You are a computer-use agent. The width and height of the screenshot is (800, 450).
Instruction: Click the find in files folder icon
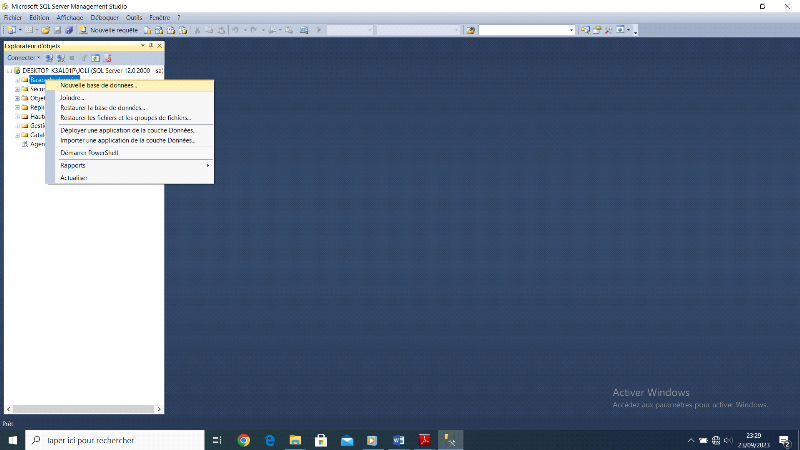click(x=470, y=30)
